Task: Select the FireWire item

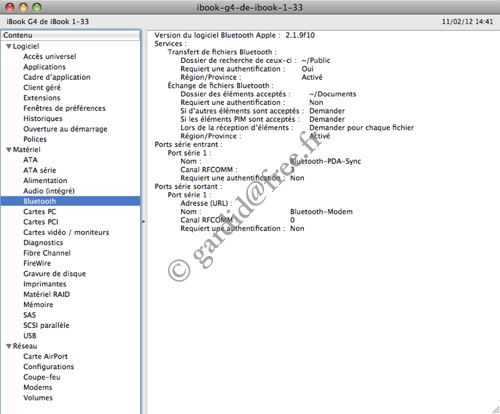Action: pyautogui.click(x=37, y=263)
